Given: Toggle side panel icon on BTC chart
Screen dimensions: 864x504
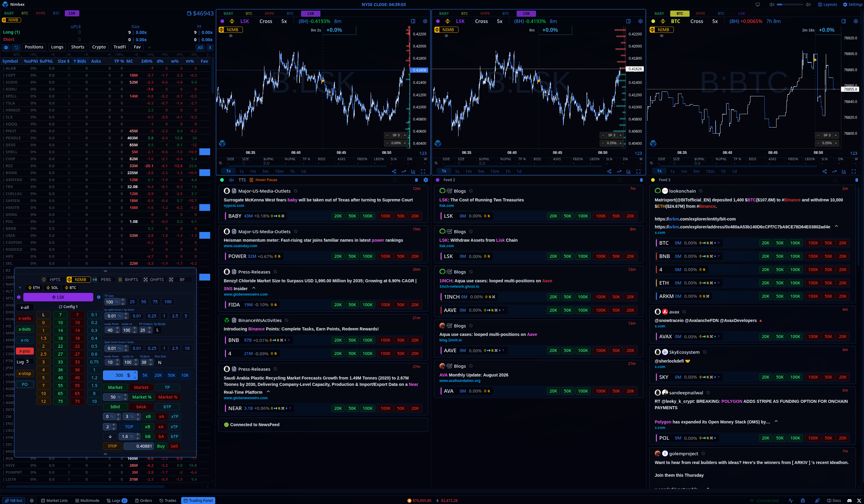Looking at the screenshot, I should [843, 21].
